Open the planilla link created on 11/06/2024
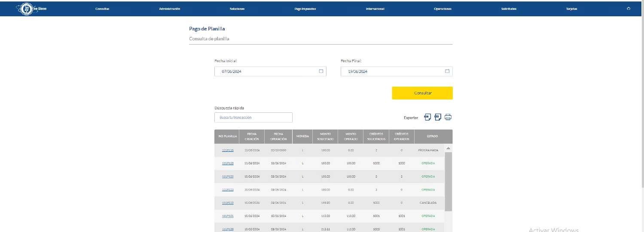Viewport: 644px width, 232px height. pyautogui.click(x=228, y=163)
